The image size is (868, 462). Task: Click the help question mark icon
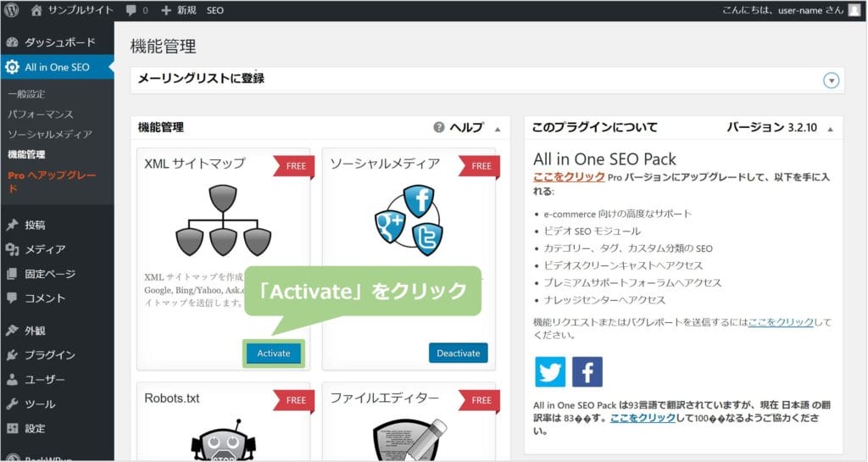439,127
